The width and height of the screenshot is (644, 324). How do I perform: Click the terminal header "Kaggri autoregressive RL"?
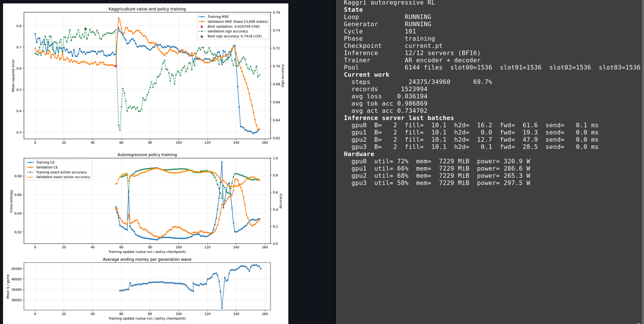tap(389, 3)
